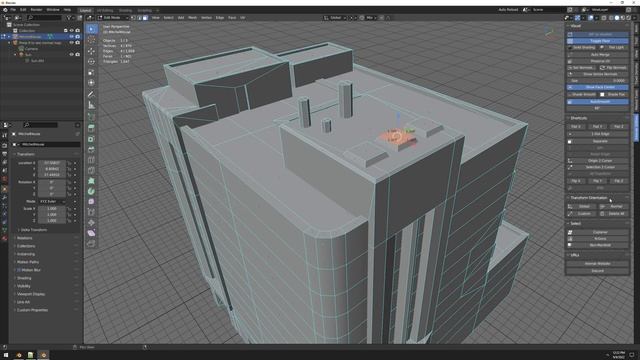Screen dimensions: 640x360
Task: Toggle AutoSmooth option
Action: tap(598, 102)
